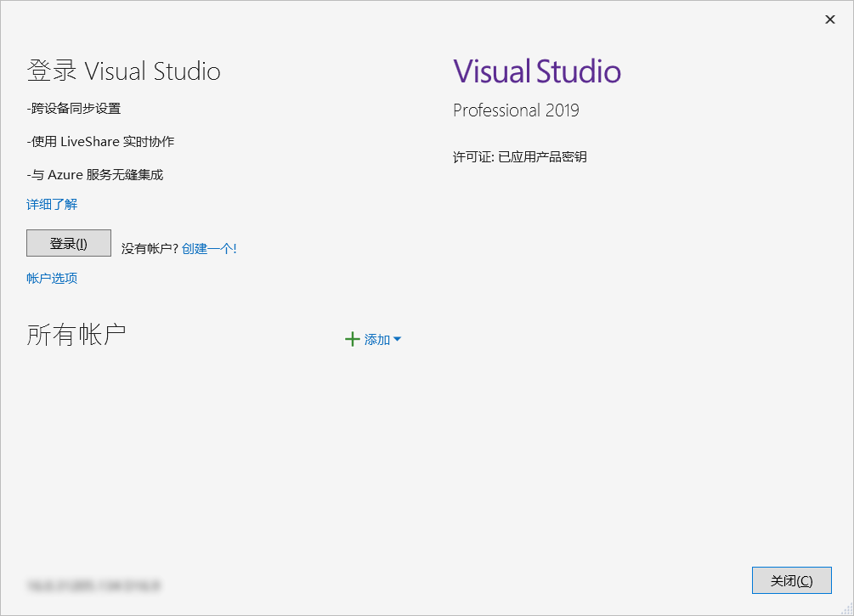This screenshot has height=616, width=854.
Task: Click the 关闭(C) close button
Action: (791, 580)
